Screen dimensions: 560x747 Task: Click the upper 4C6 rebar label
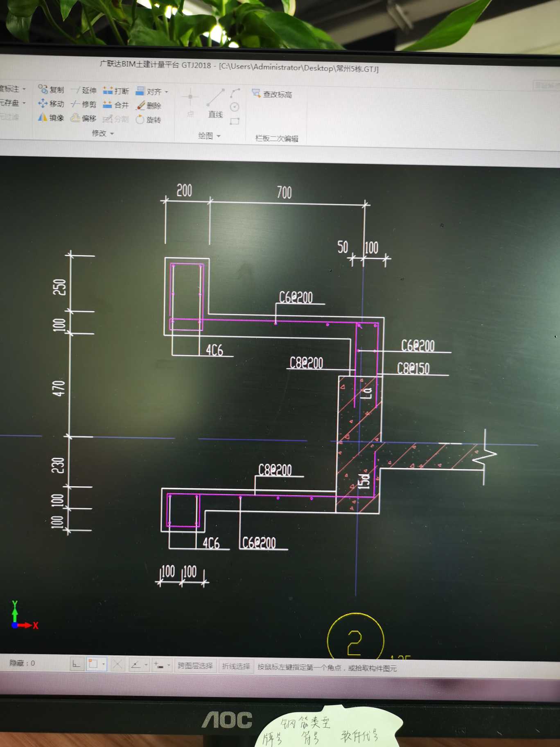point(215,350)
